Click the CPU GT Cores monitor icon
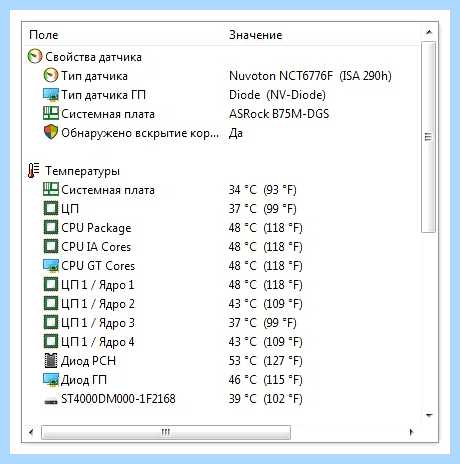The image size is (460, 464). [x=51, y=266]
